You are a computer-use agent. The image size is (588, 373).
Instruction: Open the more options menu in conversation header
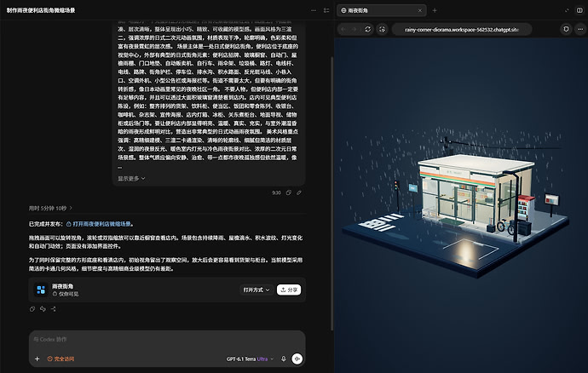point(314,10)
